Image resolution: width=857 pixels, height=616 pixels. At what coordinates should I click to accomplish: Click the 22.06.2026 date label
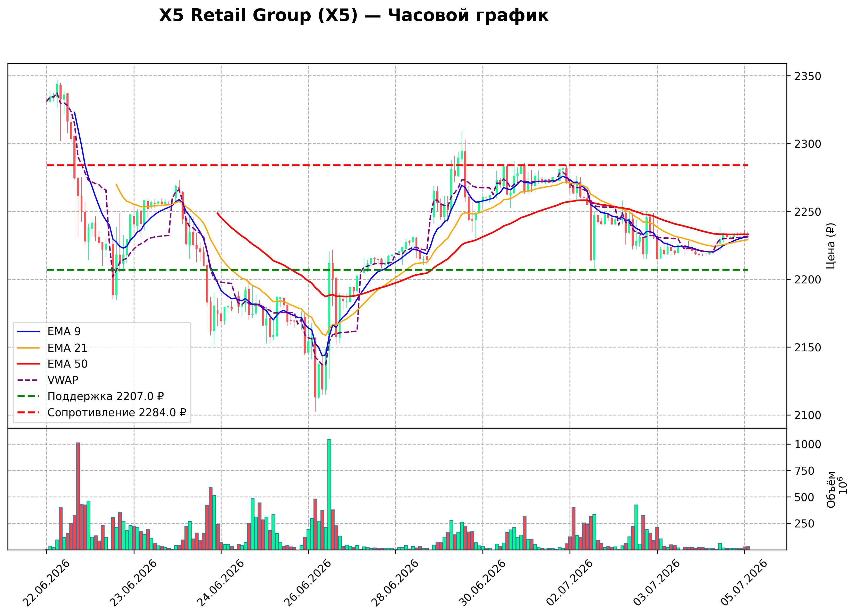[x=46, y=584]
